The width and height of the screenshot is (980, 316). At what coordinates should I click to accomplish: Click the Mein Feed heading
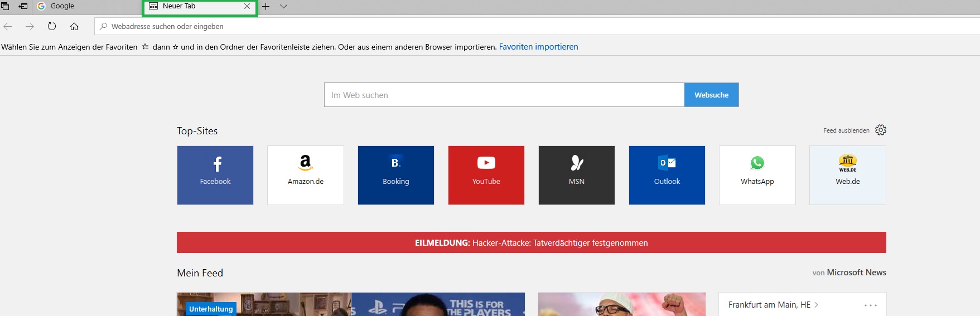[200, 273]
